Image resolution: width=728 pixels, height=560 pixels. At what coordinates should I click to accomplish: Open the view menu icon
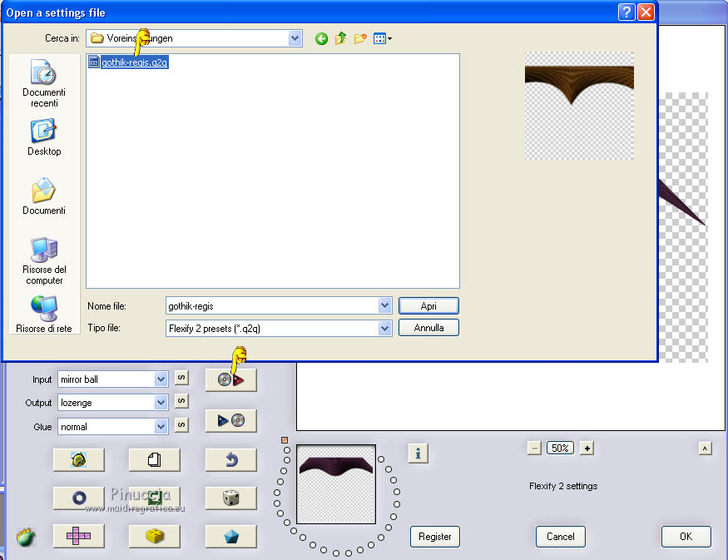(x=382, y=38)
